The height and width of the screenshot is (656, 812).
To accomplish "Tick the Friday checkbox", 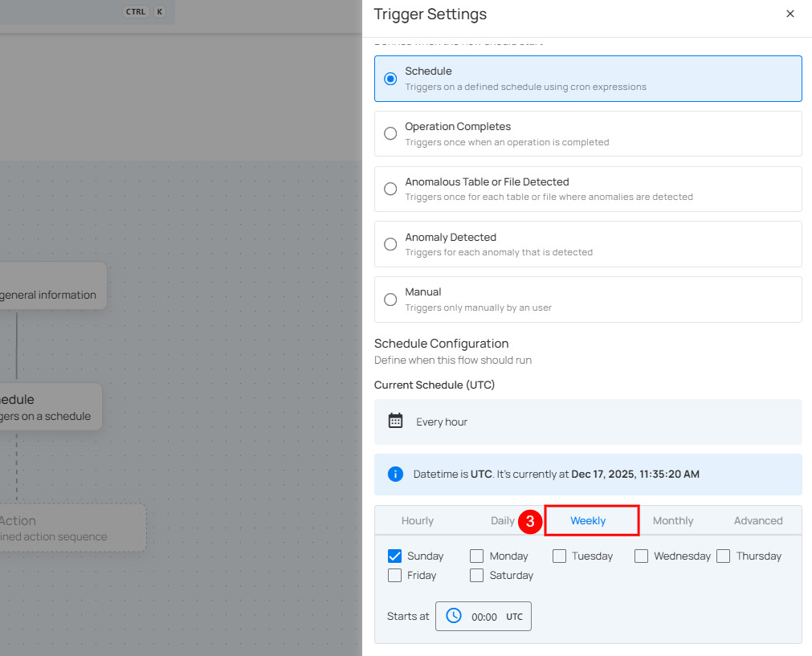I will click(394, 575).
